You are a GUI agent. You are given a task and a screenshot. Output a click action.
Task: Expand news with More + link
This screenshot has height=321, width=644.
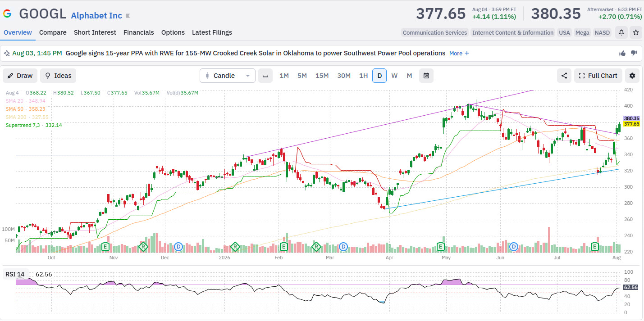[459, 53]
